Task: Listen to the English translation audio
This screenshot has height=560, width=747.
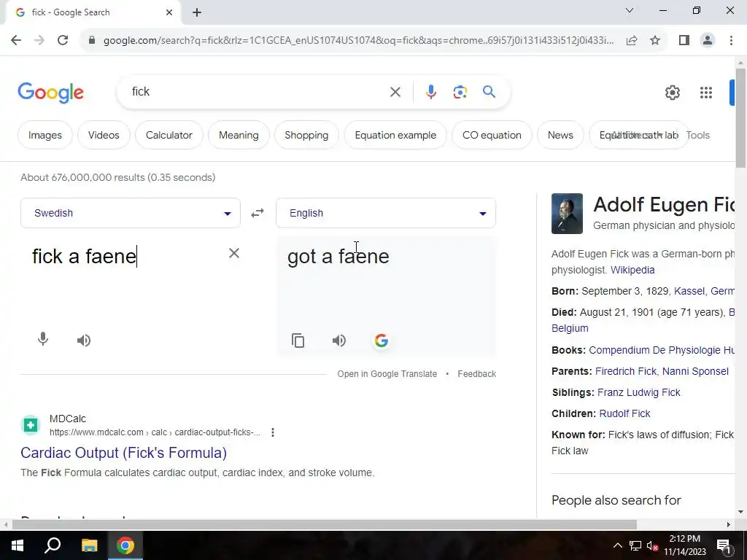Action: coord(339,341)
